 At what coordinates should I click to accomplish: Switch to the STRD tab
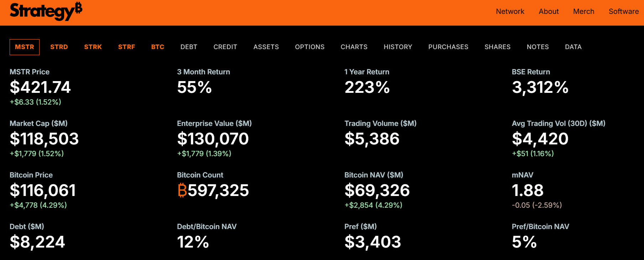(x=59, y=47)
